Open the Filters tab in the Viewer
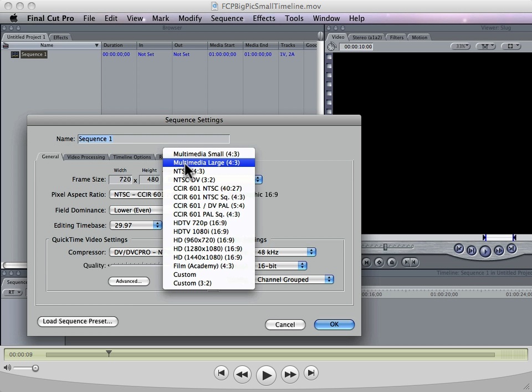Viewport: 532px width, 392px height. click(397, 37)
